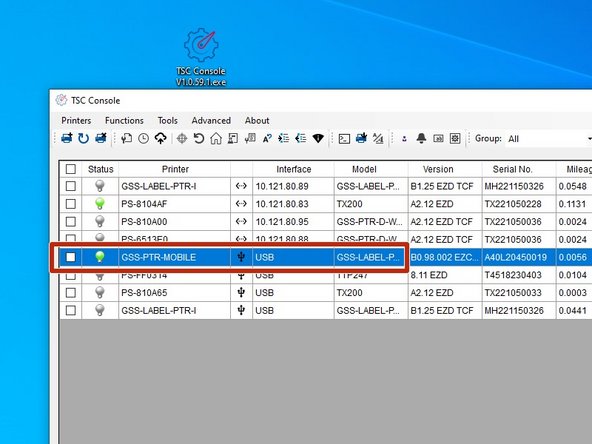Click serial number TX221050228
This screenshot has height=444, width=592.
pos(513,204)
